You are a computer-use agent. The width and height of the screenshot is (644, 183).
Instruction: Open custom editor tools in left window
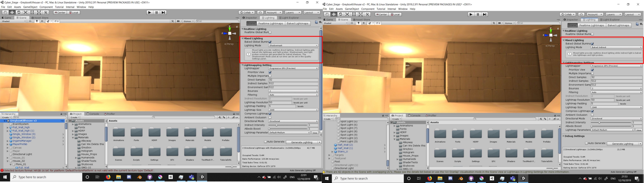[46, 12]
